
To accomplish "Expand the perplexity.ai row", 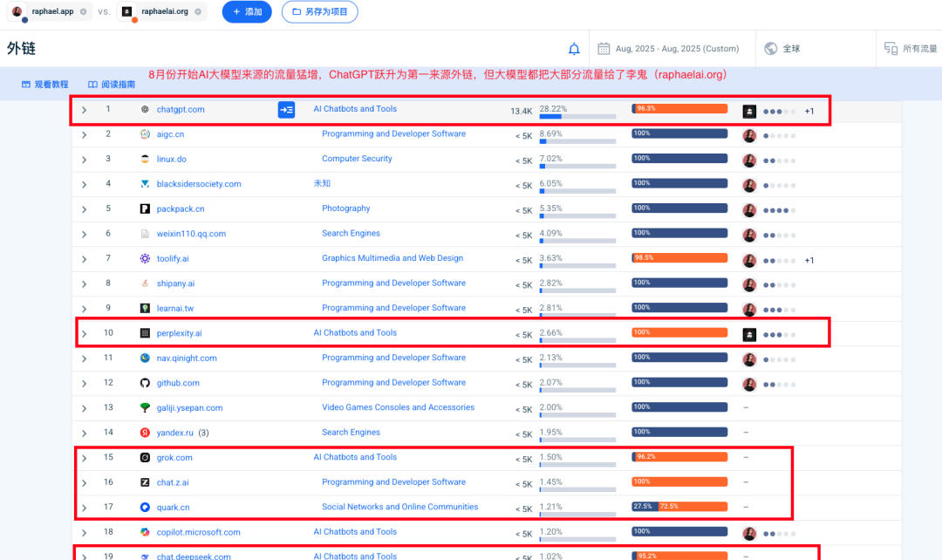I will tap(84, 333).
